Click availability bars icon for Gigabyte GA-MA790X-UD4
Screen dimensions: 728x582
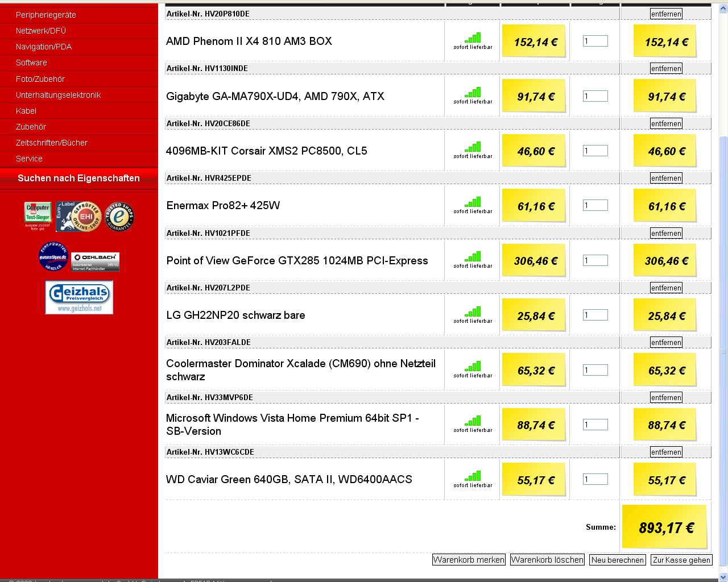pos(473,92)
